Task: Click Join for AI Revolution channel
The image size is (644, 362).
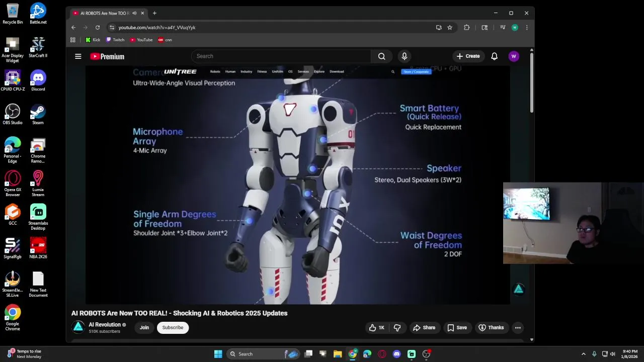Action: (144, 328)
